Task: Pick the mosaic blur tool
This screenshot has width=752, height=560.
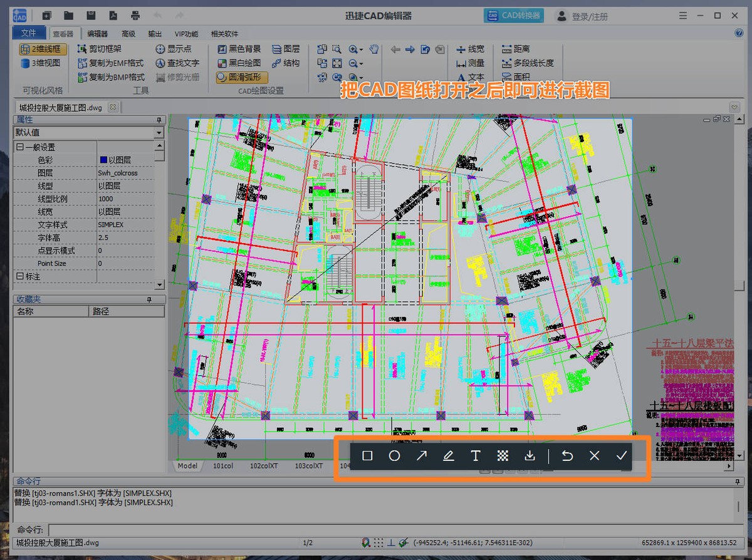Action: [503, 456]
